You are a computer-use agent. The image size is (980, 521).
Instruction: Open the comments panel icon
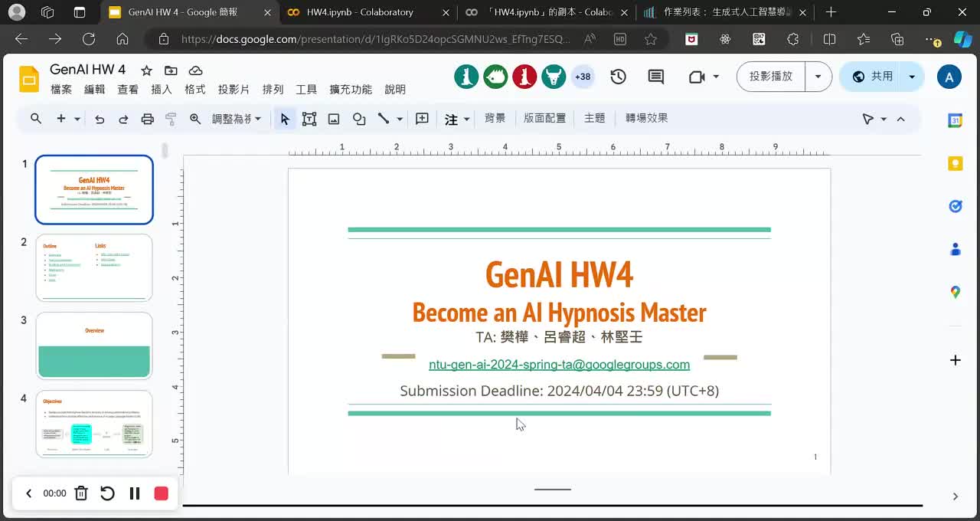[x=655, y=77]
